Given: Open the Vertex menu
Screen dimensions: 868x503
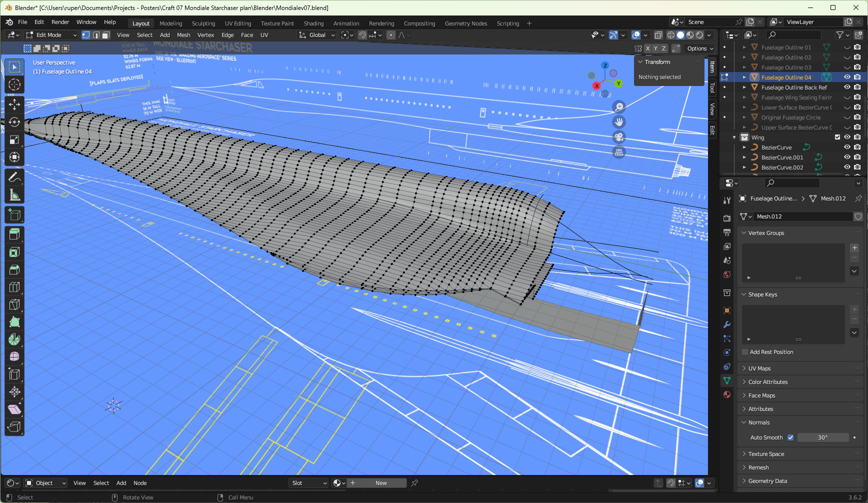Looking at the screenshot, I should (x=205, y=35).
